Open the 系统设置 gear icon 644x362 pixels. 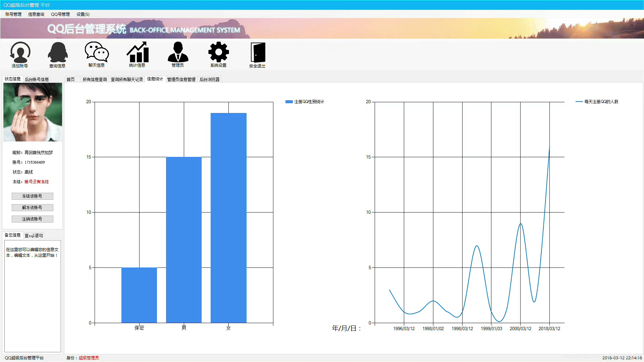click(x=218, y=54)
